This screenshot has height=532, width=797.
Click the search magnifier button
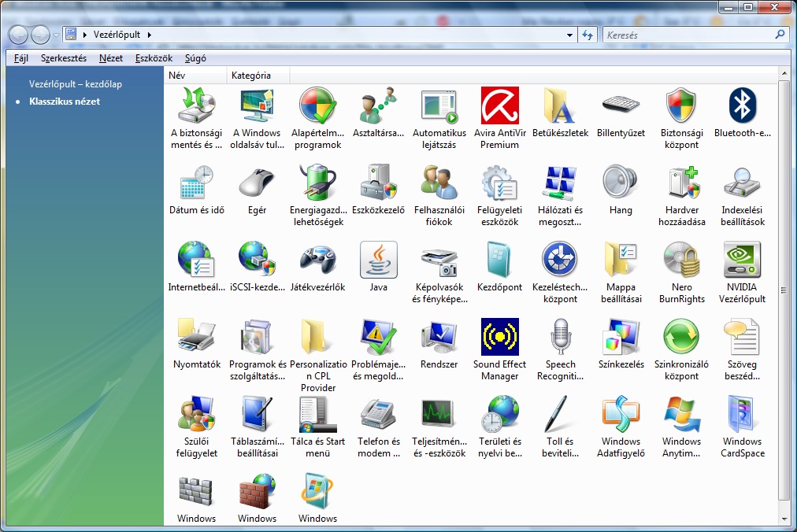coord(780,35)
